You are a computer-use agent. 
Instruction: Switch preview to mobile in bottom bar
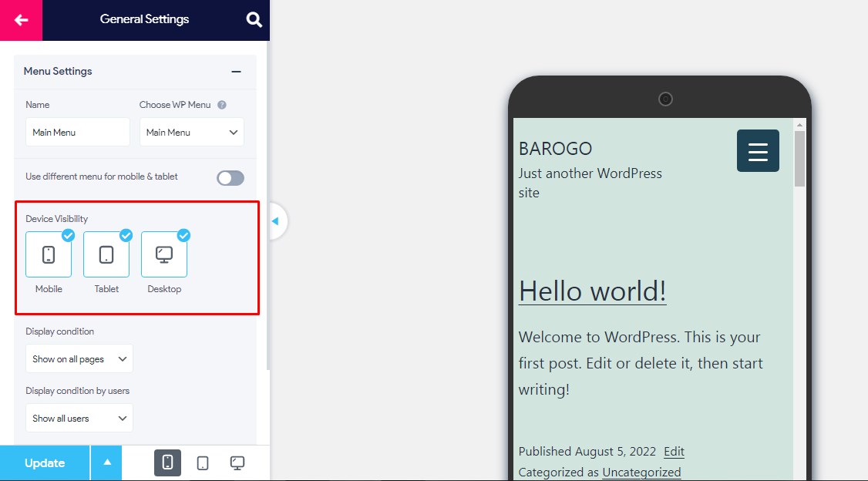(x=167, y=462)
